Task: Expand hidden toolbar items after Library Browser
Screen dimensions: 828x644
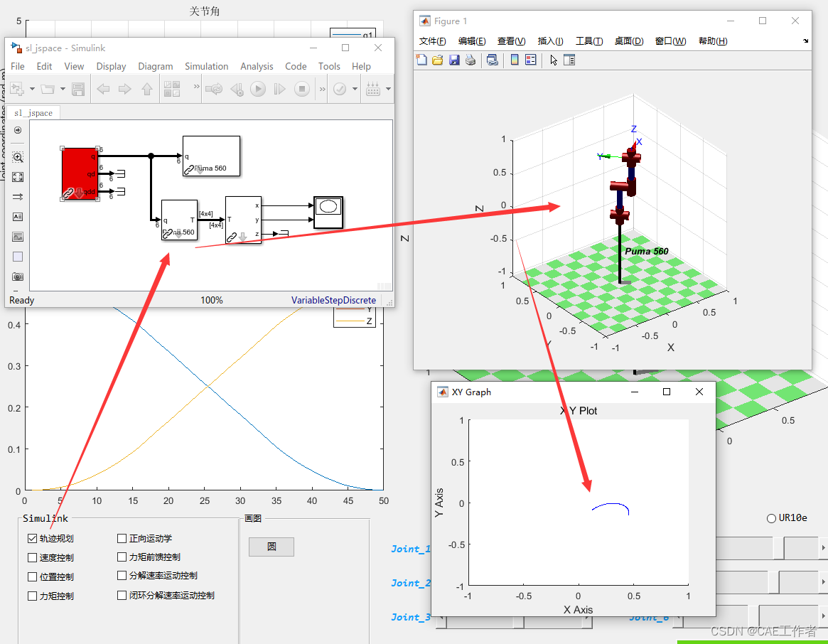Action: [196, 86]
